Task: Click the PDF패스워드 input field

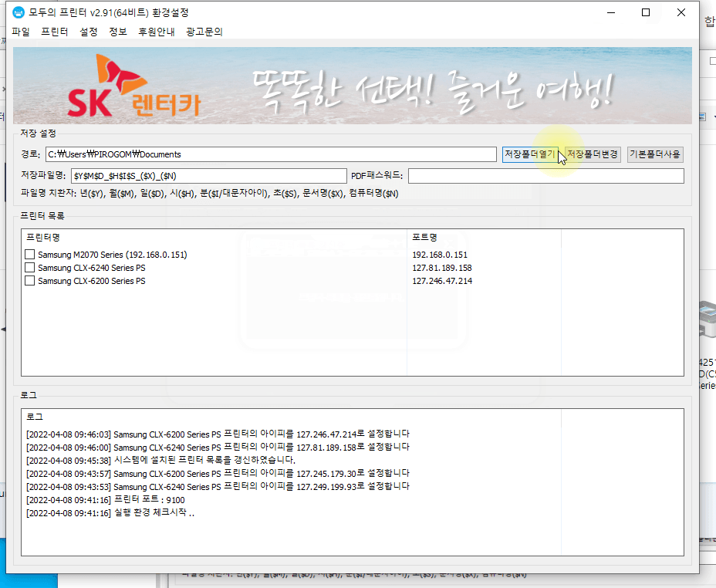Action: coord(545,176)
